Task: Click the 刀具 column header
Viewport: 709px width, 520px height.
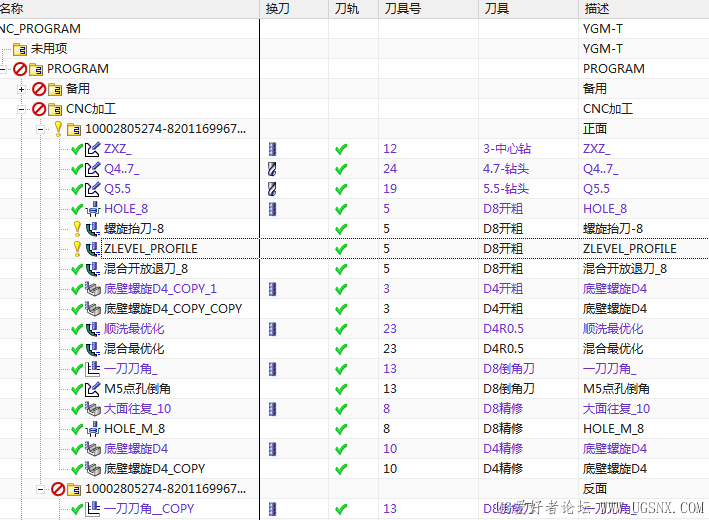Action: coord(529,9)
